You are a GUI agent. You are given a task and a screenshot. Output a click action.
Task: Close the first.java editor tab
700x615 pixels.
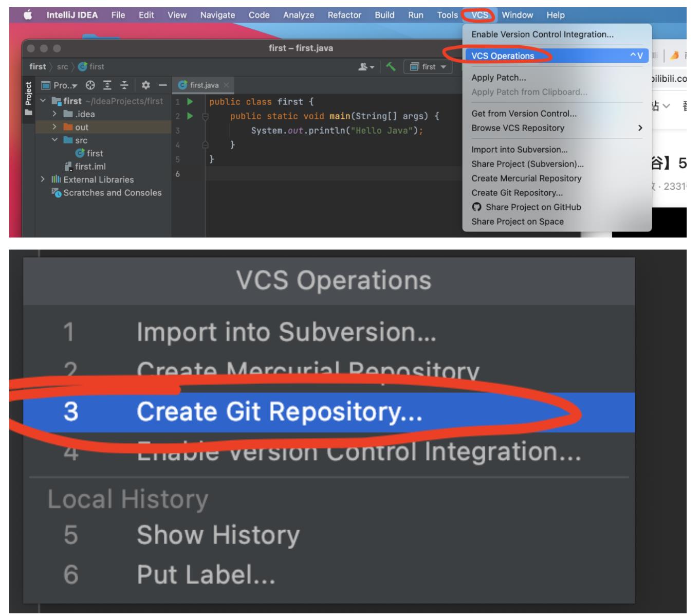226,85
